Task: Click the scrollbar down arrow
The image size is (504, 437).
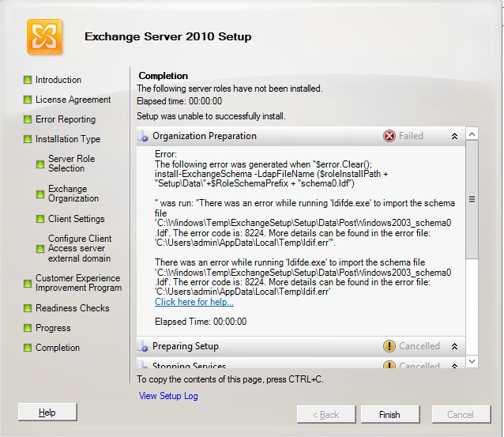Action: [472, 361]
